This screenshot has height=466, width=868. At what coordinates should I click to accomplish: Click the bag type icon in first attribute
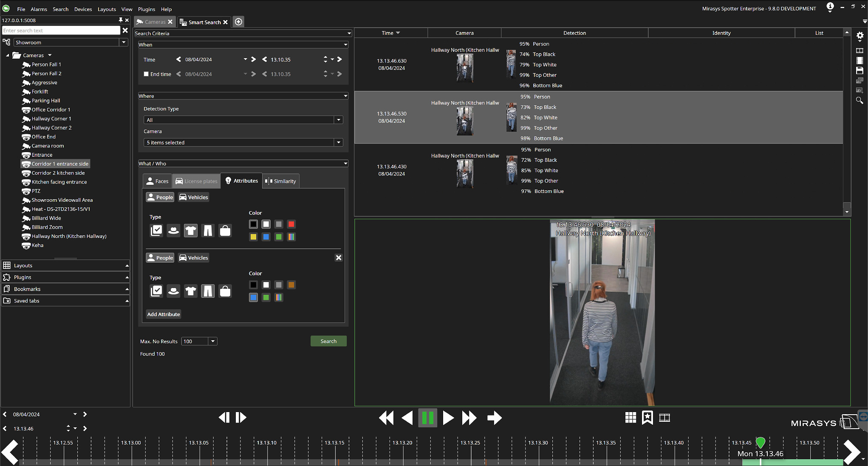pyautogui.click(x=225, y=231)
